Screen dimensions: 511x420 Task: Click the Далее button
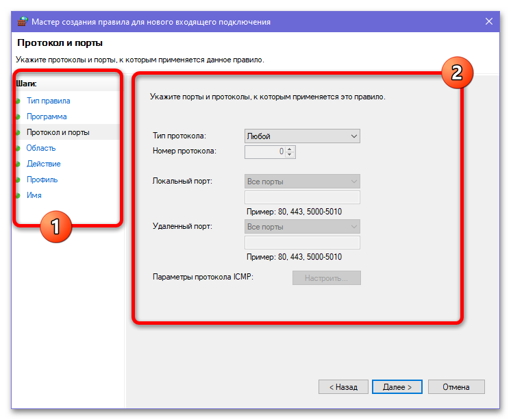[397, 386]
